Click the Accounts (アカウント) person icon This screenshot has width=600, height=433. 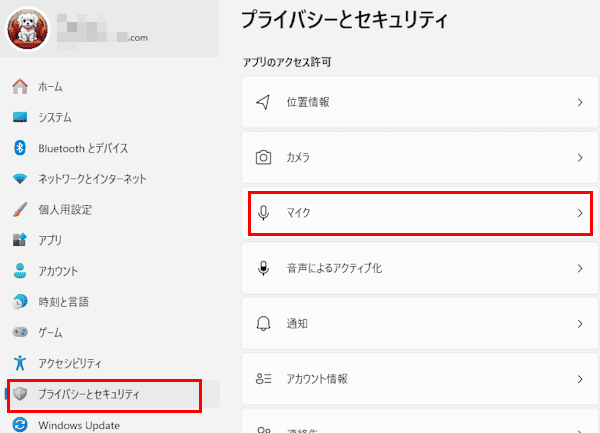20,271
